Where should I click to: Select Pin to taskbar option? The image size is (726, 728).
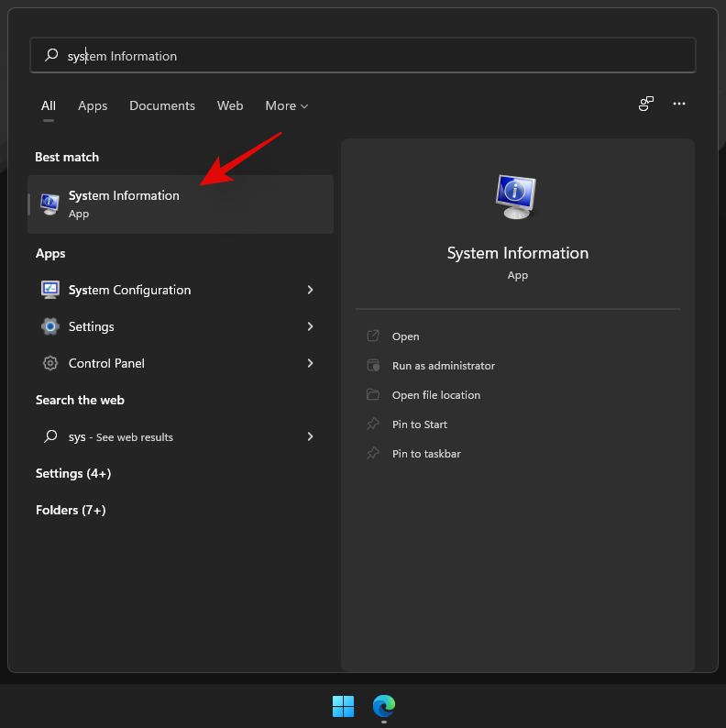426,454
